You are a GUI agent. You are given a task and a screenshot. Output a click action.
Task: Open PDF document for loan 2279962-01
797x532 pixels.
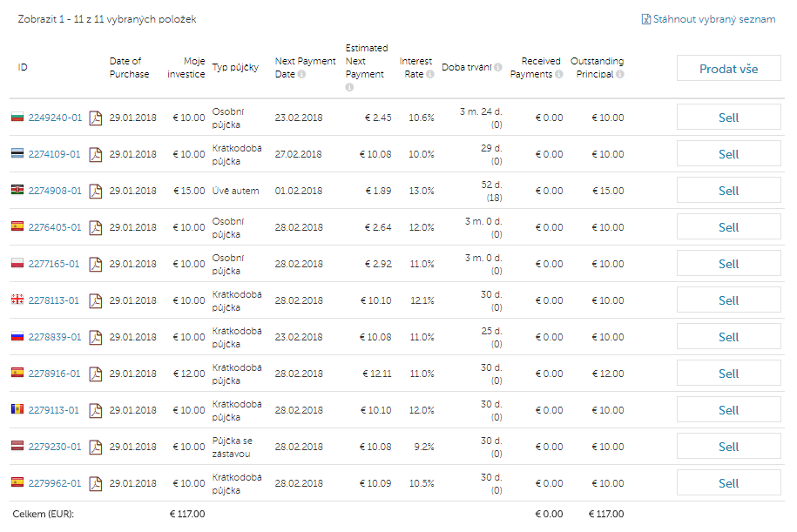click(x=96, y=484)
